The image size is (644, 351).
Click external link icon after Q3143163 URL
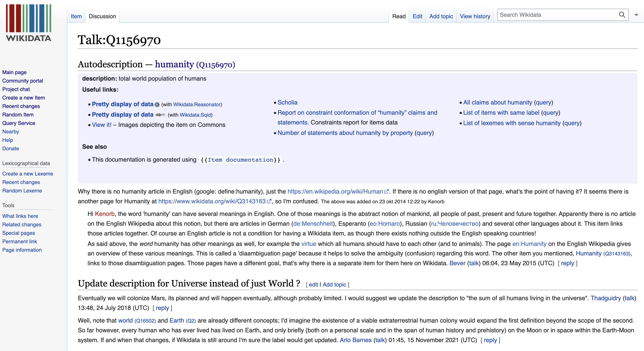click(269, 201)
